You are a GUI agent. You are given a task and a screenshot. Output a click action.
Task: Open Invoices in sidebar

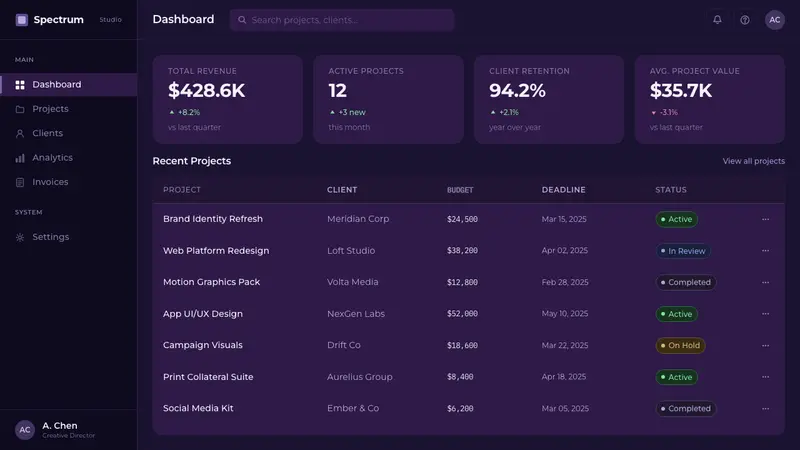68,182
